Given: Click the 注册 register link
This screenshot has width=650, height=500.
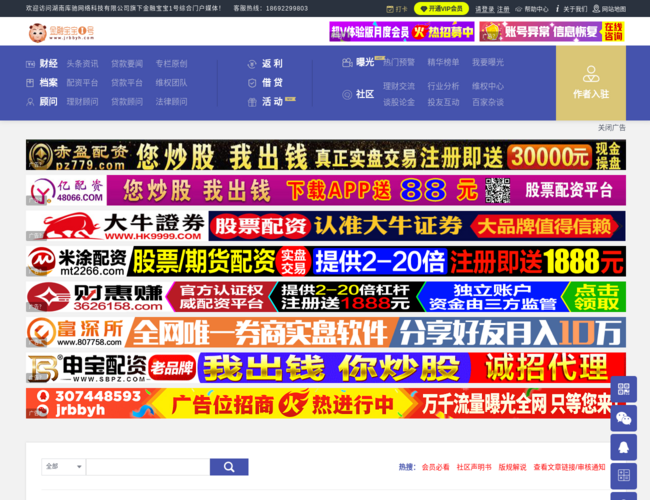Looking at the screenshot, I should click(503, 9).
